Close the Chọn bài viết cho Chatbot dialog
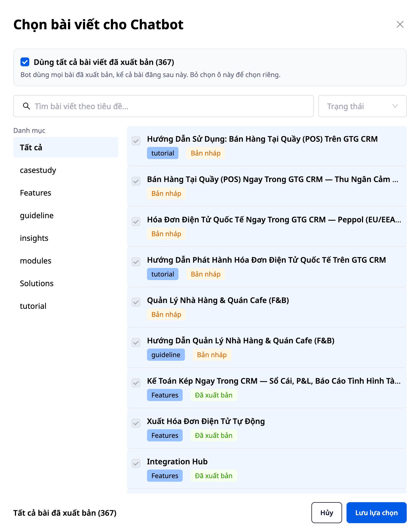Viewport: 420px width, 532px height. (x=400, y=24)
